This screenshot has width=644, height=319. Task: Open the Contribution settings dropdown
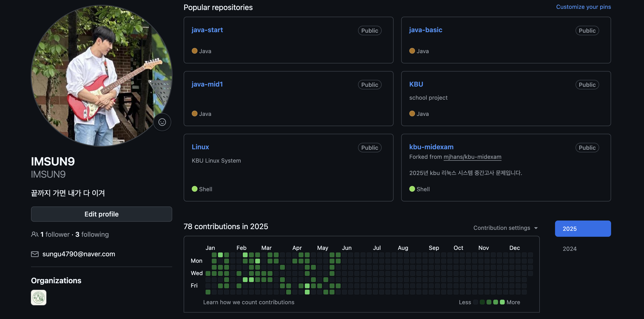pyautogui.click(x=505, y=228)
